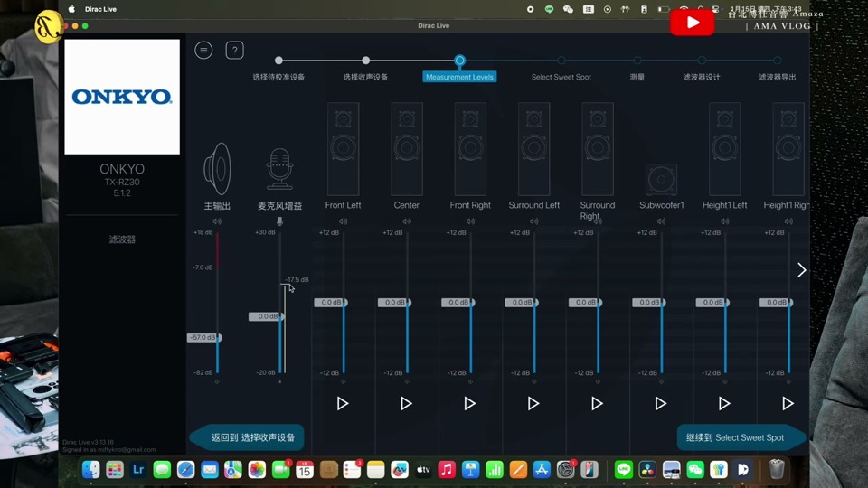The width and height of the screenshot is (868, 488).
Task: Click the TX-RZ30 model text
Action: pyautogui.click(x=122, y=182)
